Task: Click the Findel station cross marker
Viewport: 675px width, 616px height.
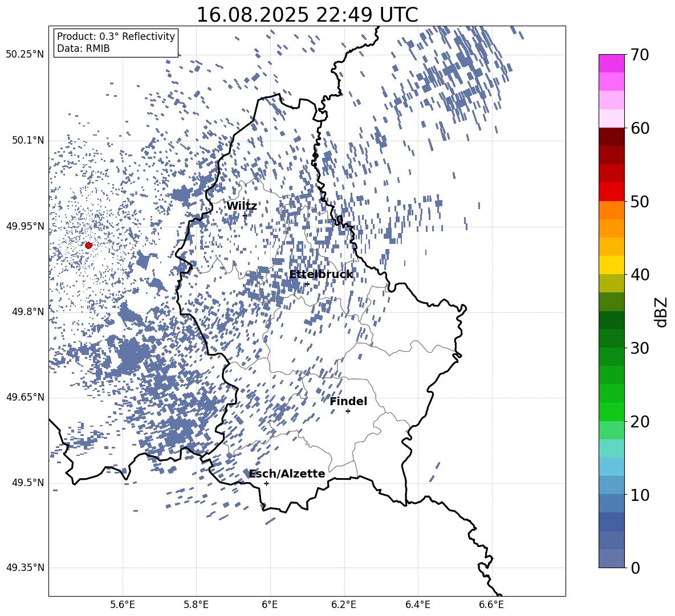Action: pyautogui.click(x=348, y=411)
